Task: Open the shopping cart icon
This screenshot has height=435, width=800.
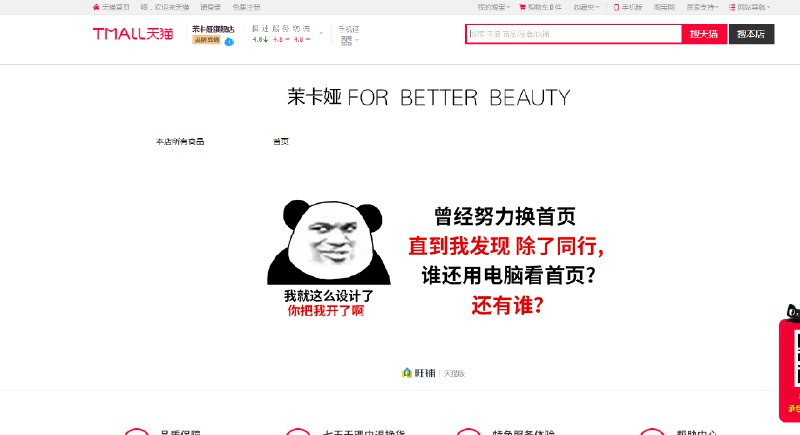Action: [522, 7]
